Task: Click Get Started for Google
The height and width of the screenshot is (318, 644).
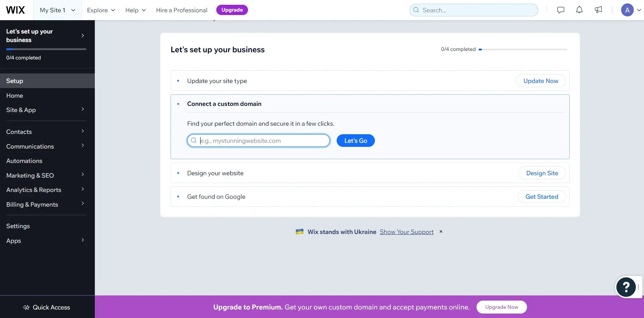Action: (x=542, y=197)
